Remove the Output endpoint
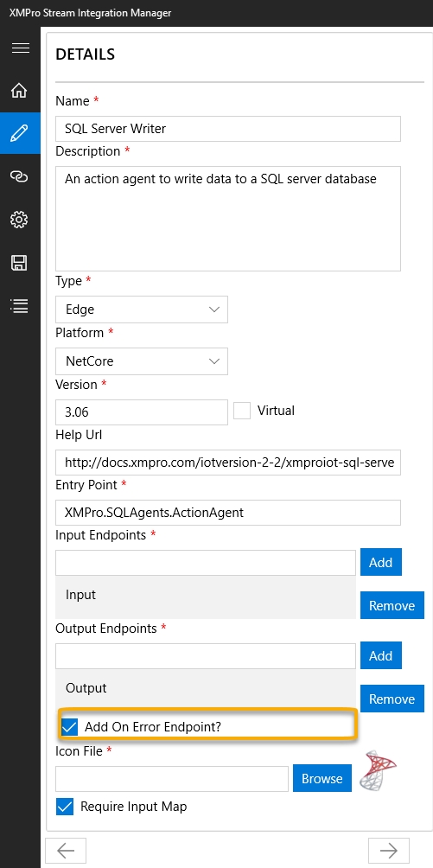Image resolution: width=433 pixels, height=868 pixels. point(392,699)
